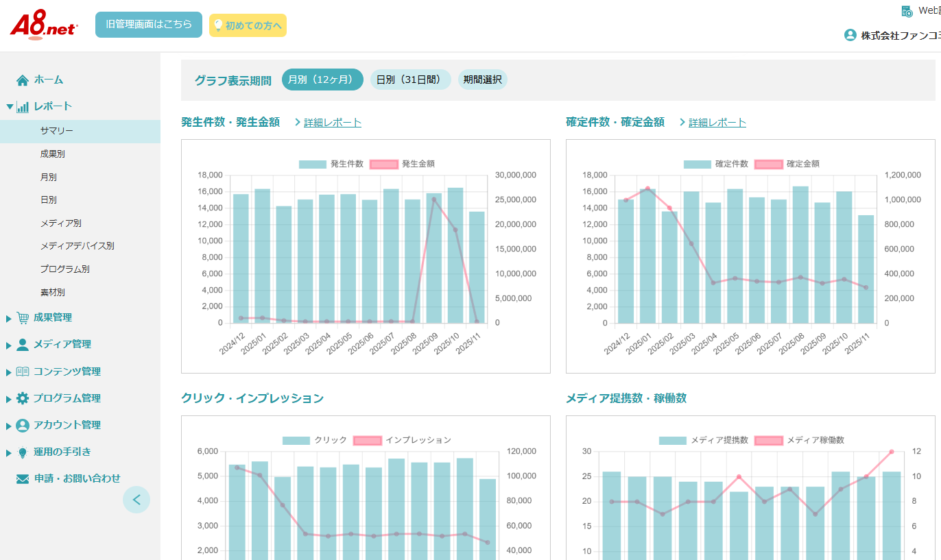Viewport: 941px width, 560px height.
Task: Click the gear icon for プログラム管理
Action: point(23,398)
